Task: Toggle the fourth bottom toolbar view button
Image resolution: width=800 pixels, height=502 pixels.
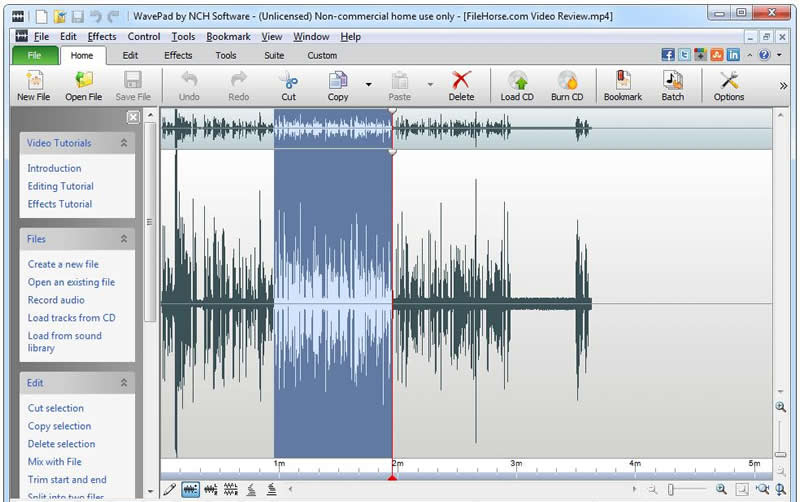Action: point(251,490)
